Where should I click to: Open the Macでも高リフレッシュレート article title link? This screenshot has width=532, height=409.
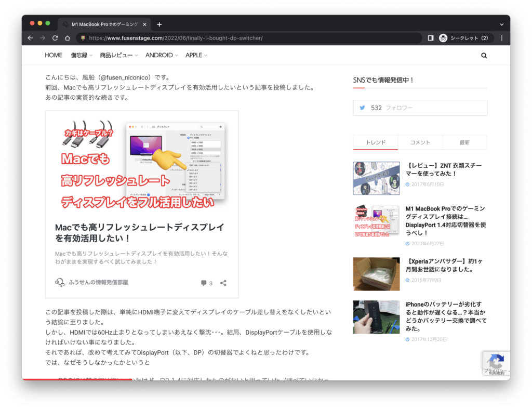[x=139, y=232]
